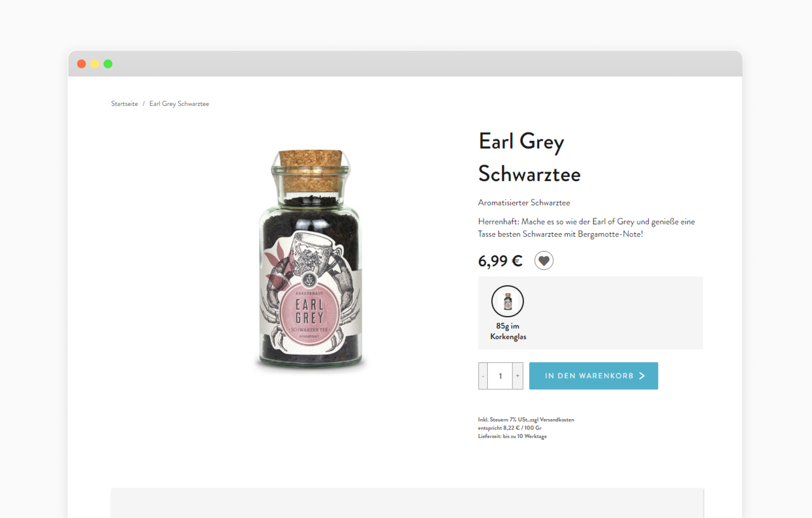The image size is (812, 518).
Task: Increase quantity with the plus button
Action: 518,376
